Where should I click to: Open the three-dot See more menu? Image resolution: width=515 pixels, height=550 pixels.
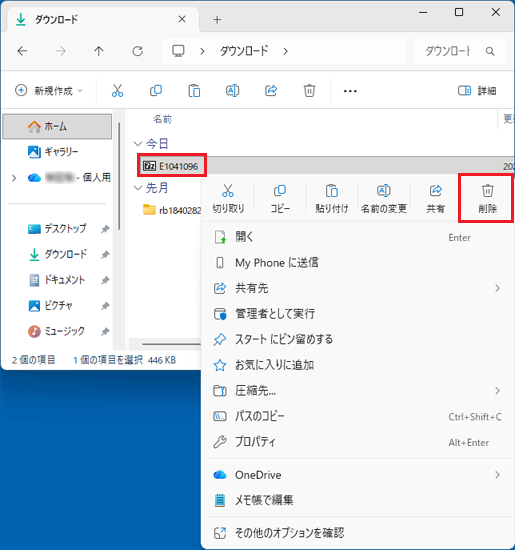pyautogui.click(x=350, y=91)
